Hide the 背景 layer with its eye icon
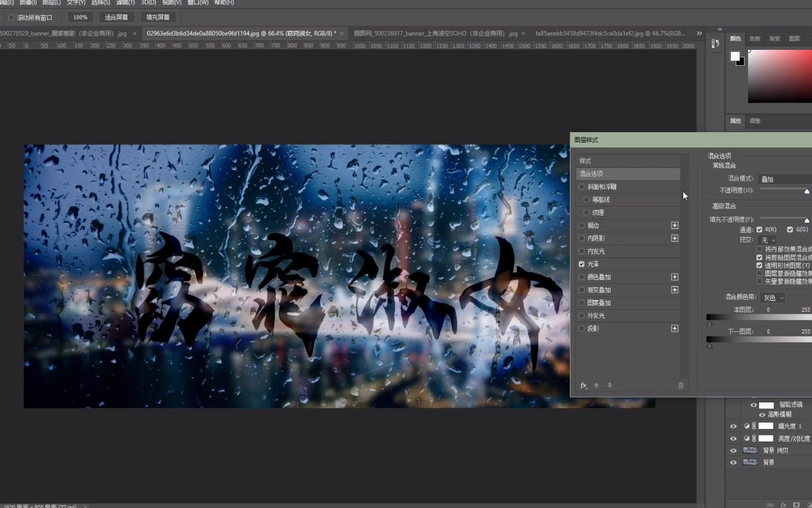This screenshot has height=508, width=812. (734, 462)
